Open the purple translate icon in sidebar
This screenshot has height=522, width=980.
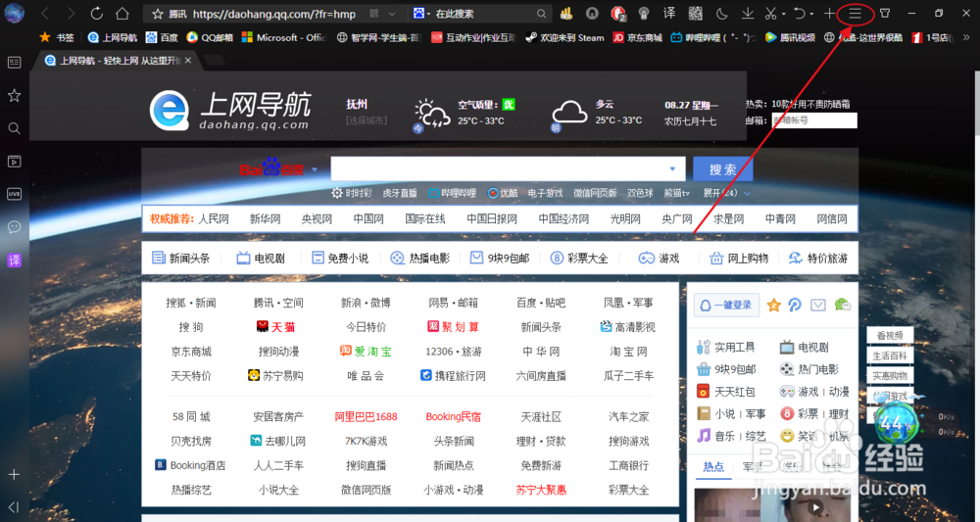pyautogui.click(x=14, y=260)
